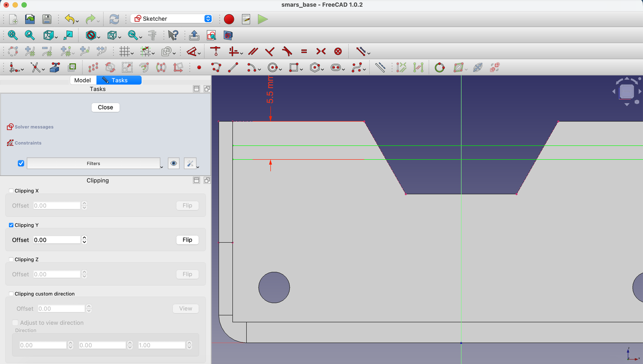The image size is (643, 364).
Task: Select the create line tool
Action: [233, 68]
